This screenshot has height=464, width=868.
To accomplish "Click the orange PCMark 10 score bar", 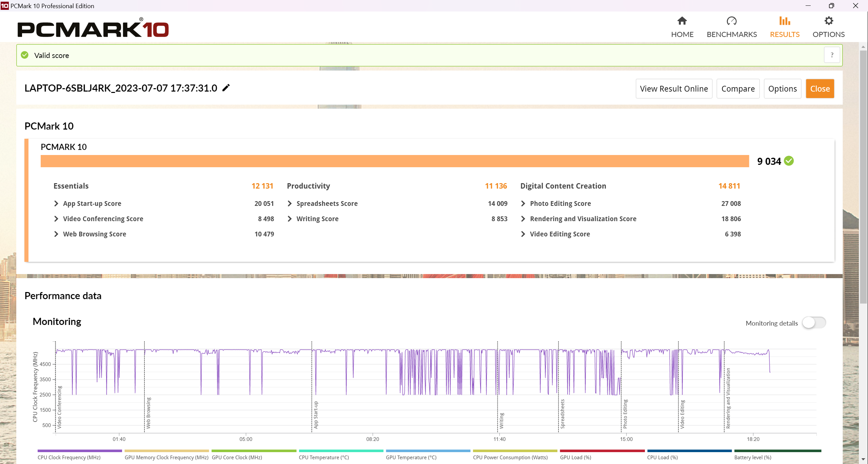I will 395,161.
